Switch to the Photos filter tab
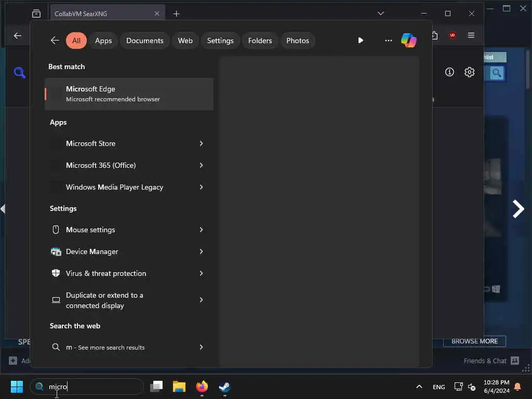 298,41
